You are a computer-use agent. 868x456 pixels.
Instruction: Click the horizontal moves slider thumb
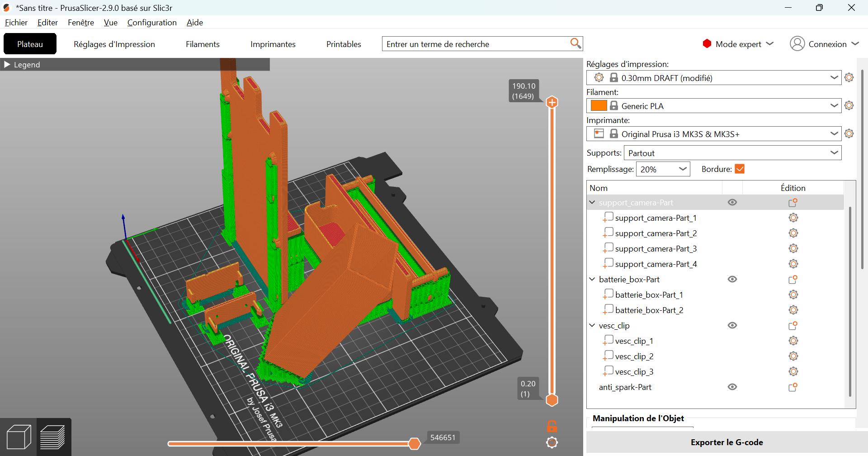coord(414,444)
